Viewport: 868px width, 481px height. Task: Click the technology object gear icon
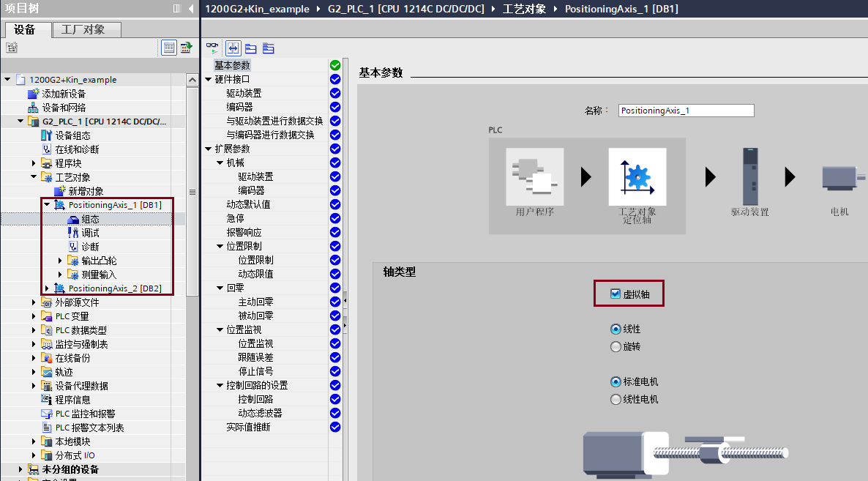(x=637, y=176)
